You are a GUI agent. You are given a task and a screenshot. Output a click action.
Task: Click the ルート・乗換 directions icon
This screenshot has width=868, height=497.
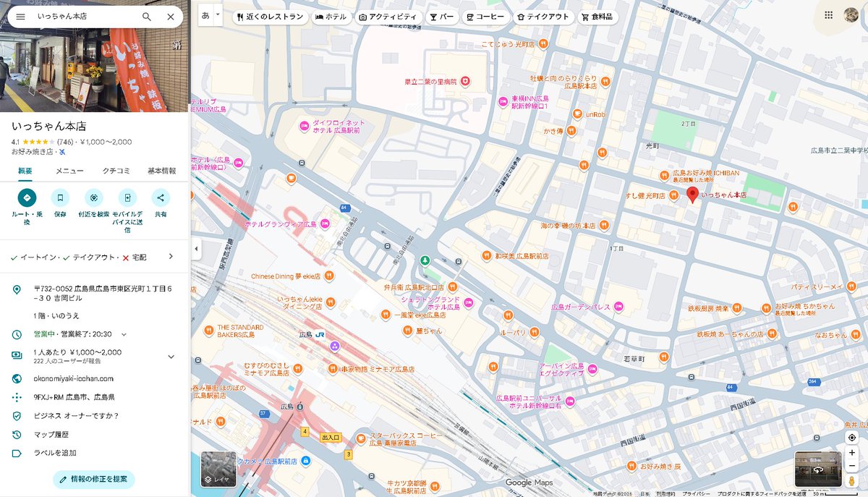pyautogui.click(x=27, y=197)
